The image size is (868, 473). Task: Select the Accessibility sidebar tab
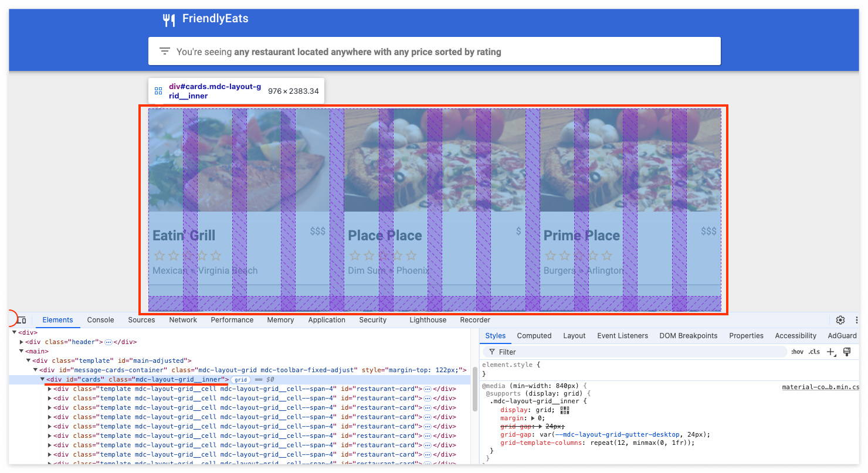click(796, 336)
